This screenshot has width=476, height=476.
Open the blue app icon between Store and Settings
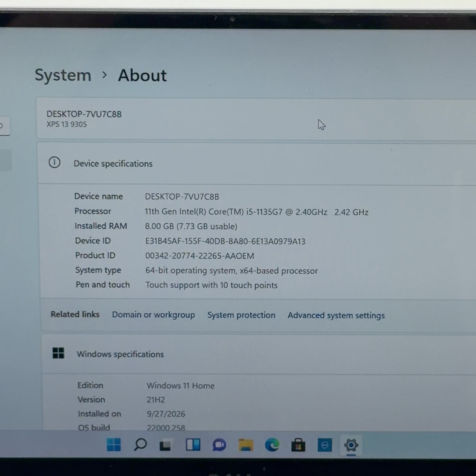324,445
